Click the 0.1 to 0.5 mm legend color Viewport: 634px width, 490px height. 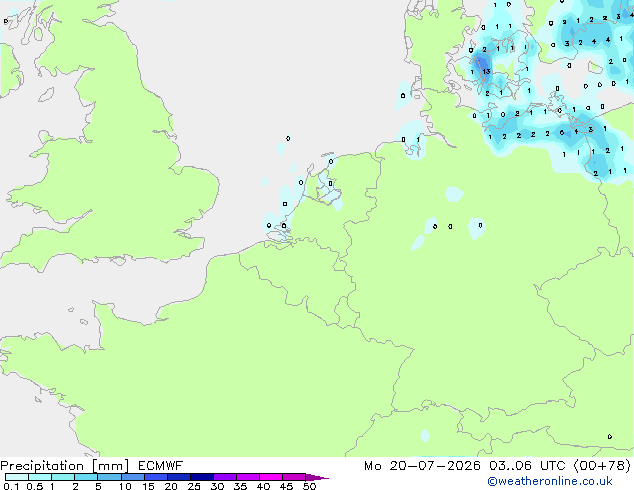click(x=17, y=477)
